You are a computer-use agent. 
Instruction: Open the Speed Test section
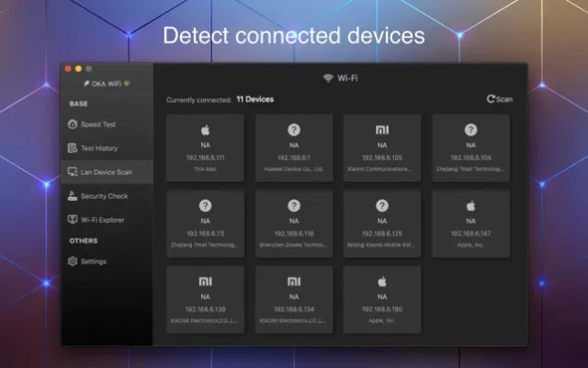97,124
